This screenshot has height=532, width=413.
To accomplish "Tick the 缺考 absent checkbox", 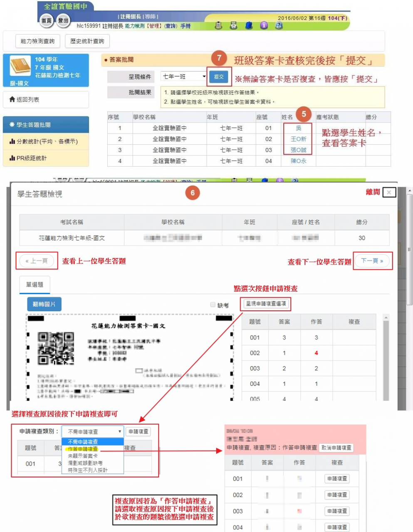I will coord(213,305).
